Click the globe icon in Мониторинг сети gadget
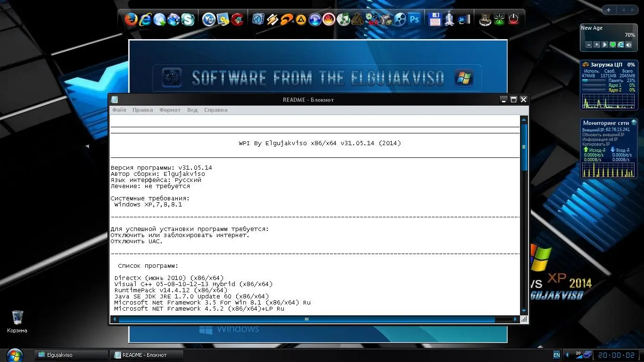 (634, 123)
